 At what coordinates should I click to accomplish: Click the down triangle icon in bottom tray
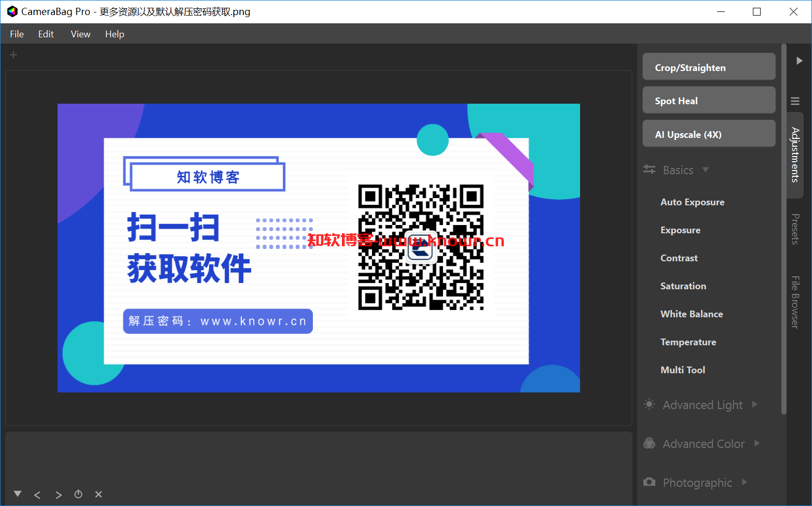coord(18,494)
